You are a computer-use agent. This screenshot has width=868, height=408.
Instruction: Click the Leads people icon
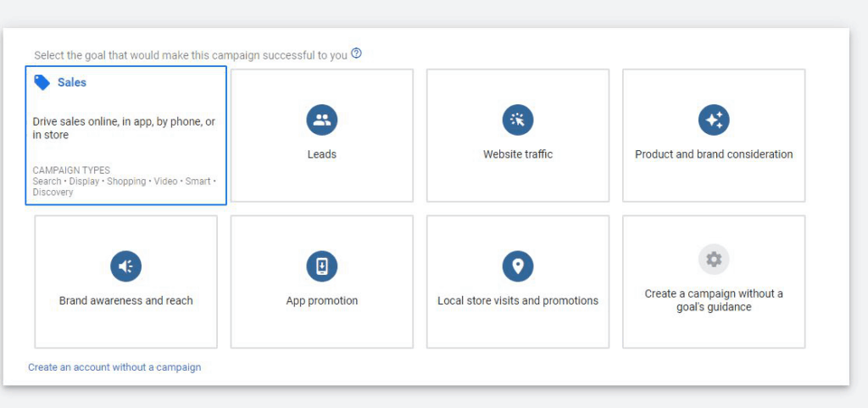tap(322, 120)
